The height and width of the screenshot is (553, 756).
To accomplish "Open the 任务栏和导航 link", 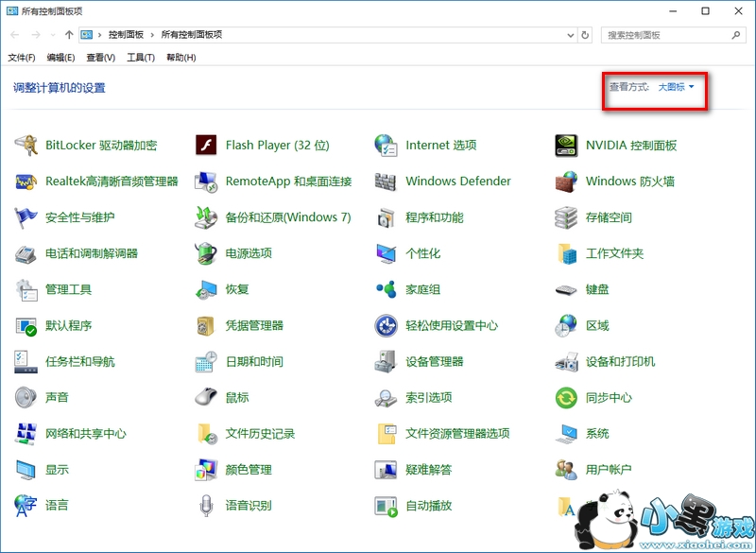I will (x=80, y=362).
